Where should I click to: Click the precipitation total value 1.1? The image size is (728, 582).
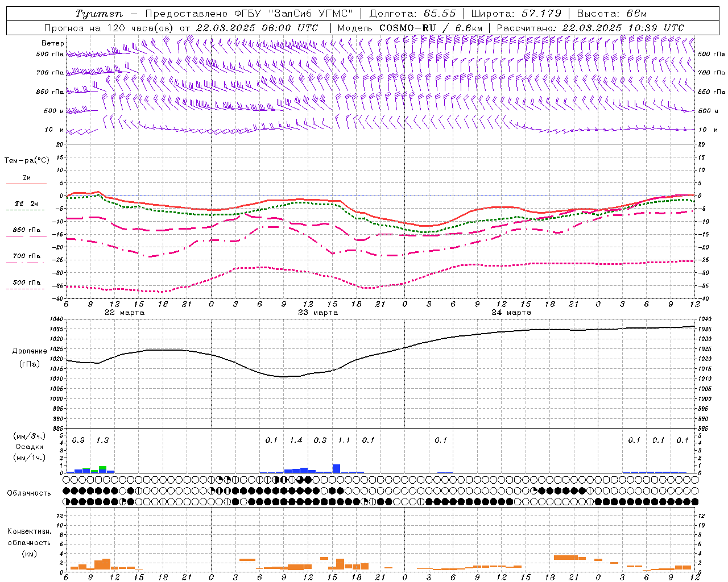coord(344,440)
